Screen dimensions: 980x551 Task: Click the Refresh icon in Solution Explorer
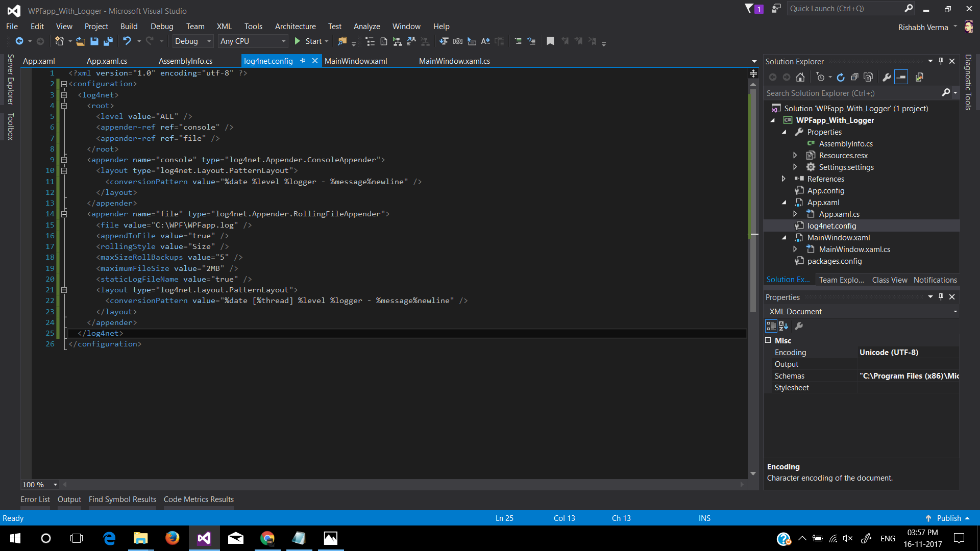840,77
